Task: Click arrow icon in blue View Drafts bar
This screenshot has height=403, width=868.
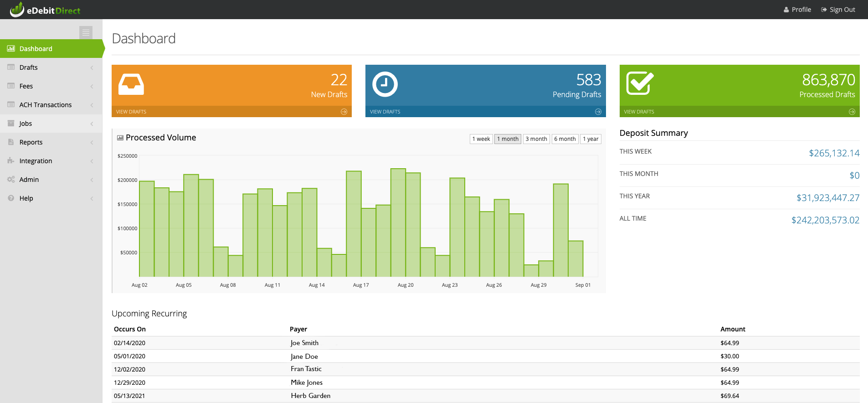Action: [x=598, y=112]
